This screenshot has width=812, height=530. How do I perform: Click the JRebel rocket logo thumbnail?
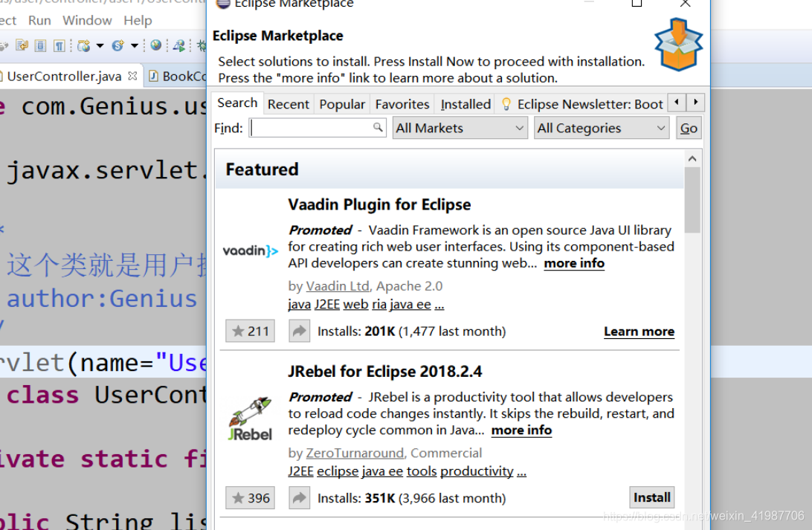(251, 419)
